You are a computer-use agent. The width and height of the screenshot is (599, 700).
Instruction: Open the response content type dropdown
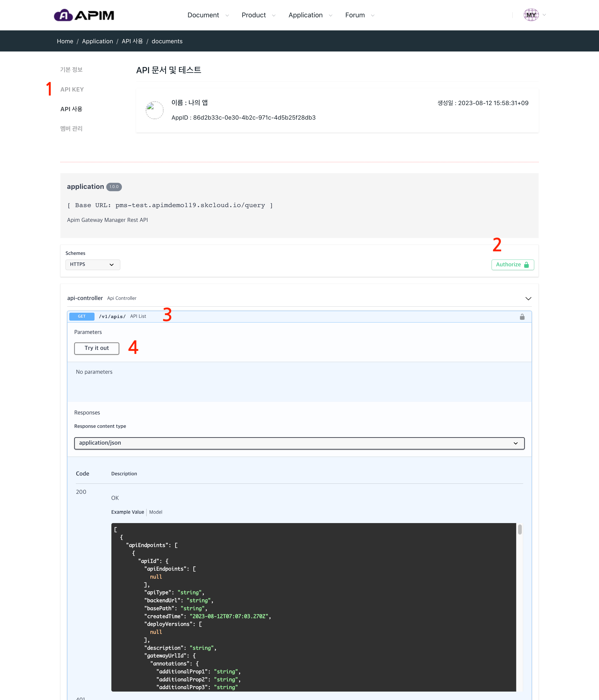[x=299, y=443]
